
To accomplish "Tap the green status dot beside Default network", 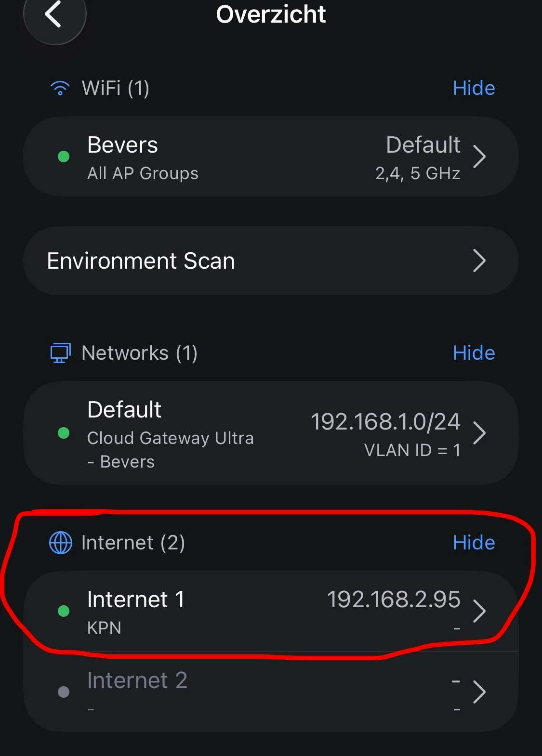I will tap(64, 433).
